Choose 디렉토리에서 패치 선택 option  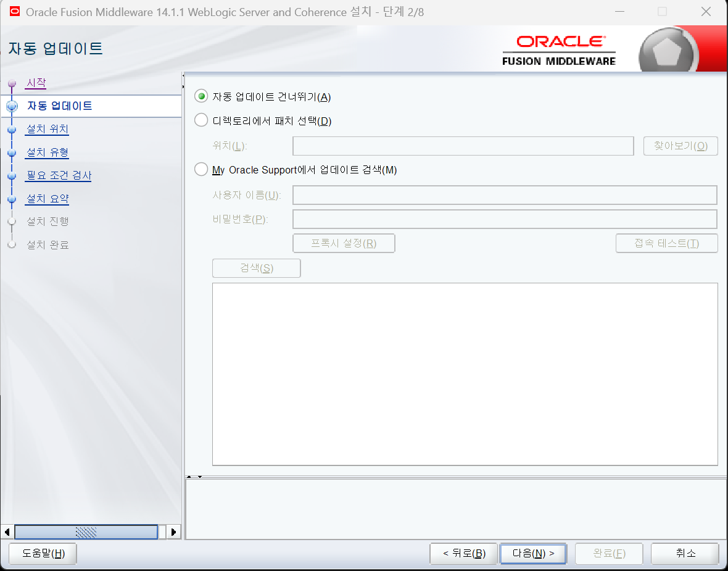[201, 120]
